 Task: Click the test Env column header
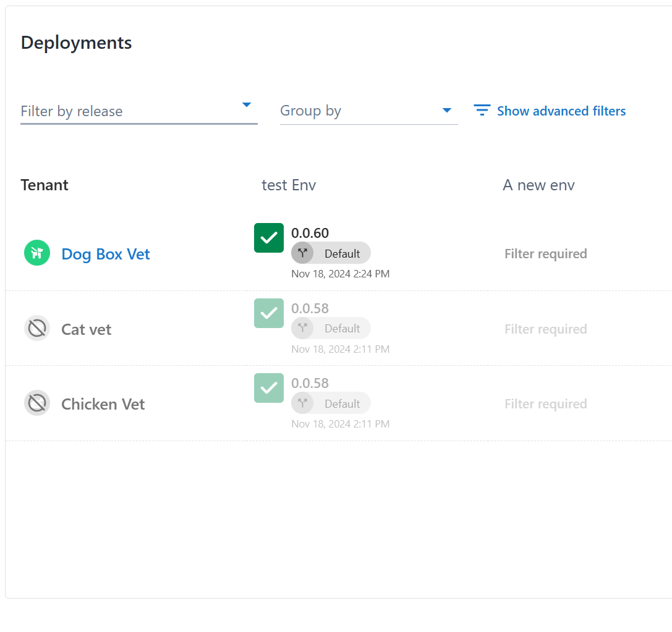(x=288, y=184)
